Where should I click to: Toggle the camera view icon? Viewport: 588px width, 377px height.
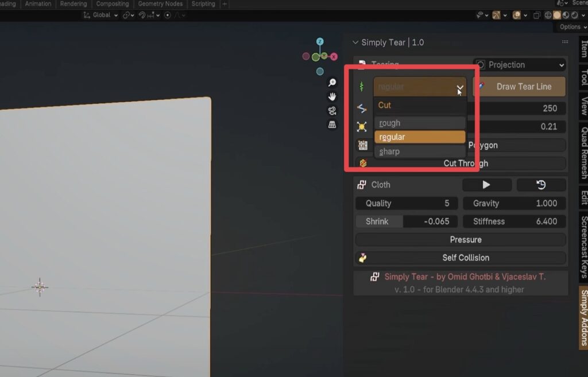(x=332, y=111)
